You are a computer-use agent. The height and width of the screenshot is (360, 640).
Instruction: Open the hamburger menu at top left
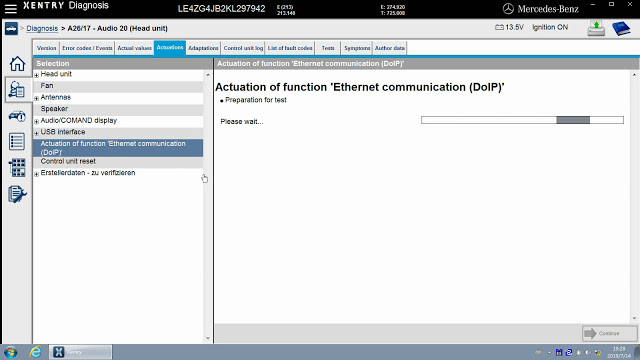click(x=11, y=8)
